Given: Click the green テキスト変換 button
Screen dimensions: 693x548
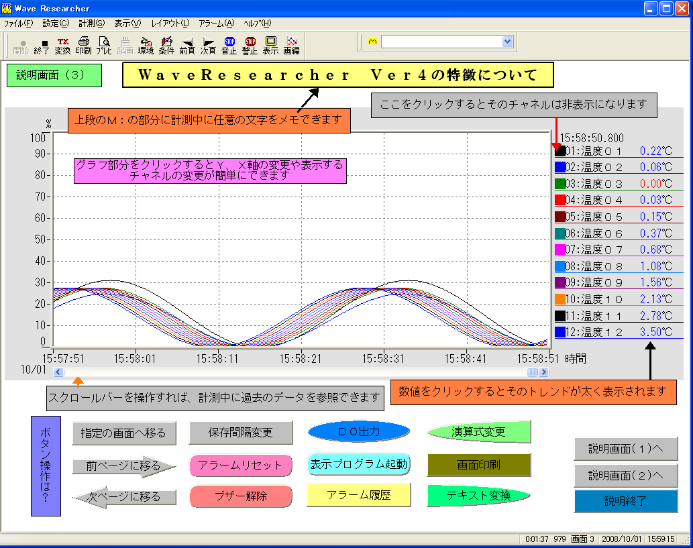Looking at the screenshot, I should 479,496.
